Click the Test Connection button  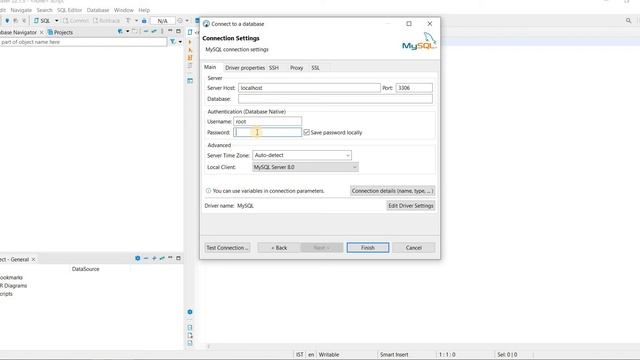click(x=227, y=248)
